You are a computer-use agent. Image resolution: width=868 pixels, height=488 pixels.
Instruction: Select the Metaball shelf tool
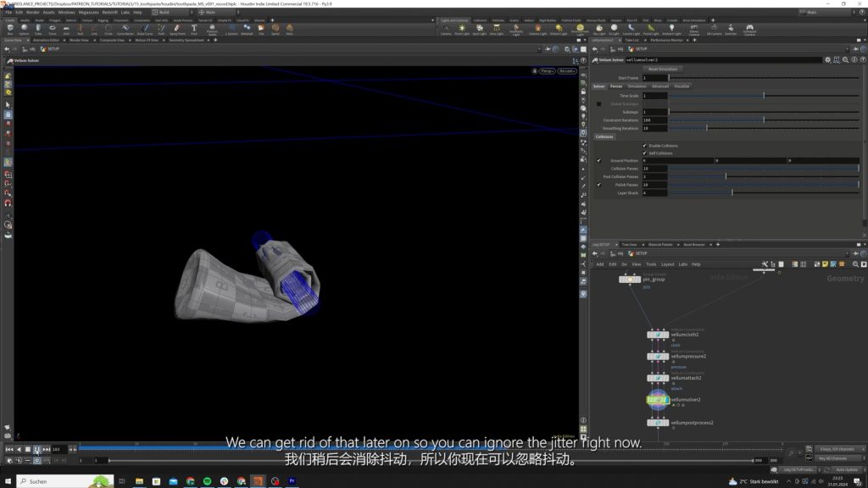click(x=247, y=29)
